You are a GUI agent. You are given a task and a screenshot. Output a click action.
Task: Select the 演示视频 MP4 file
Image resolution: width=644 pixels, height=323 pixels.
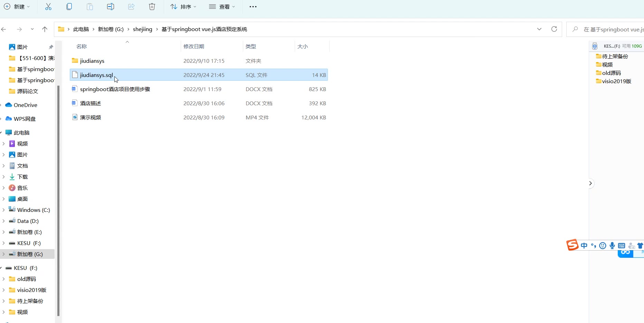199,117
